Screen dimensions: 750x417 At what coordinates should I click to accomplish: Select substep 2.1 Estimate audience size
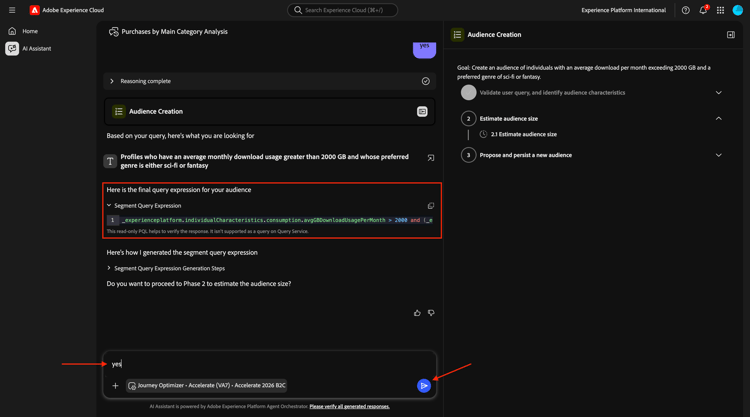524,134
